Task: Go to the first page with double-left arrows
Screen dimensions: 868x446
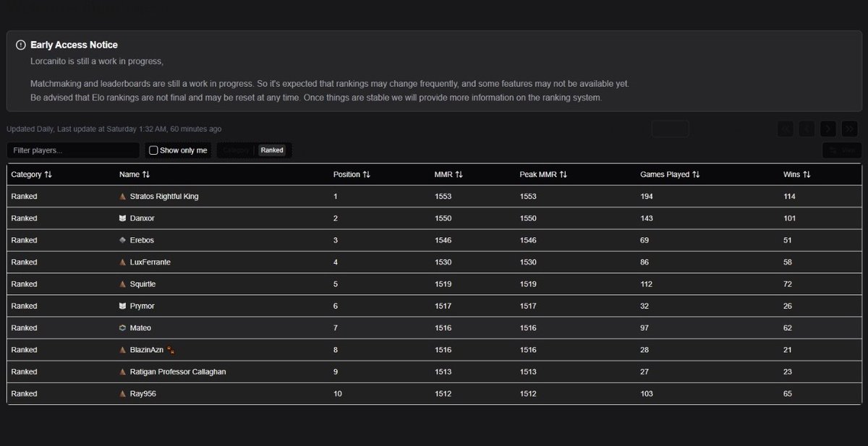Action: [786, 129]
